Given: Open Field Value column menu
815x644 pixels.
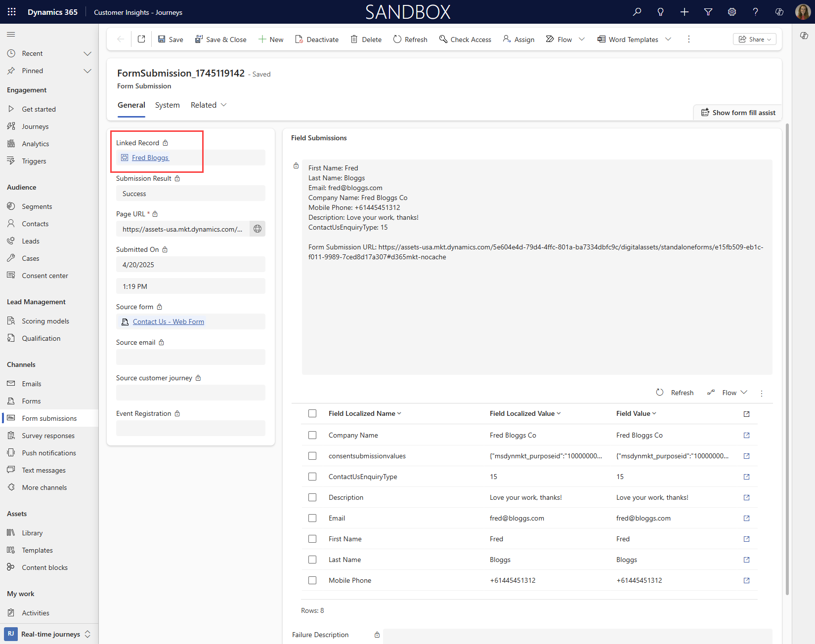Looking at the screenshot, I should pos(636,413).
